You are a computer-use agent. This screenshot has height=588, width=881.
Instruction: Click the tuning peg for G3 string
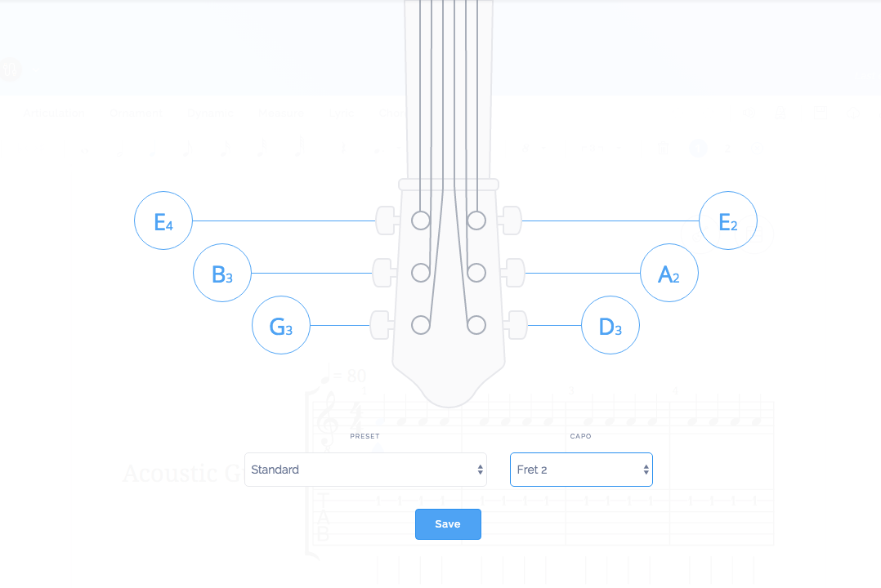pos(382,325)
